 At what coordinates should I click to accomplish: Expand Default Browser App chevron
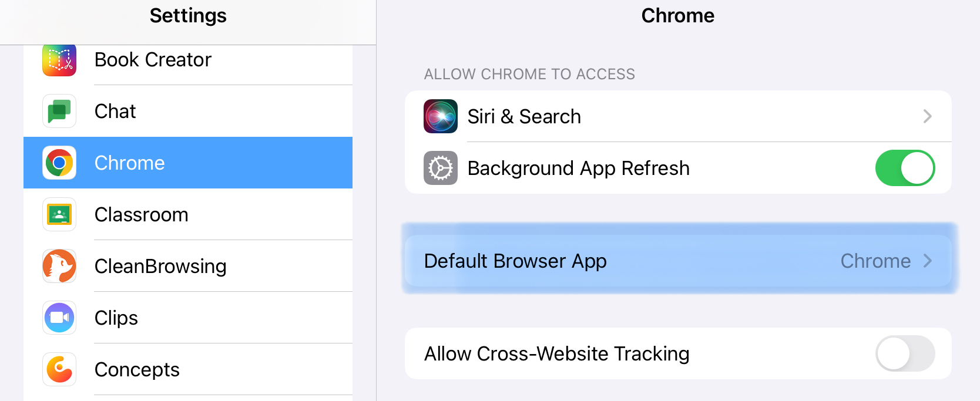tap(927, 261)
